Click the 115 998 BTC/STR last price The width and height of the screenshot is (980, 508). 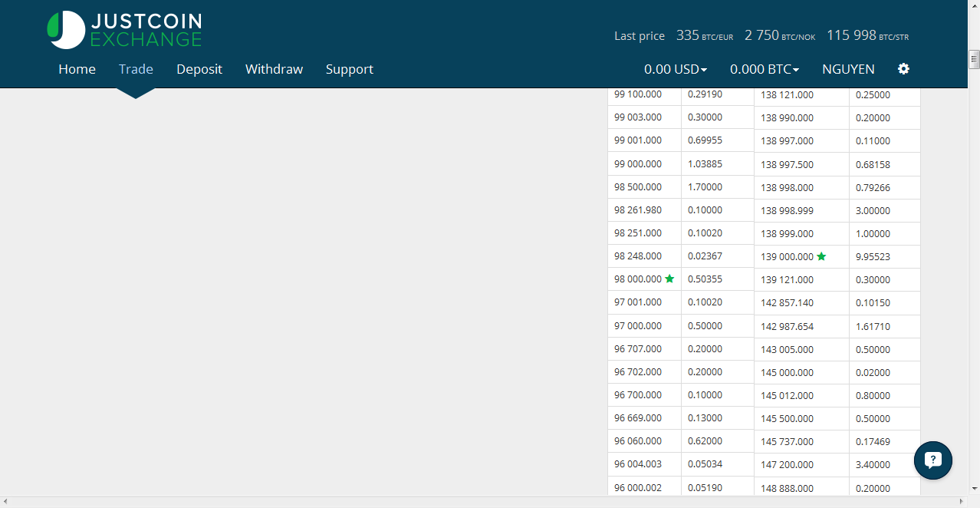tap(868, 35)
